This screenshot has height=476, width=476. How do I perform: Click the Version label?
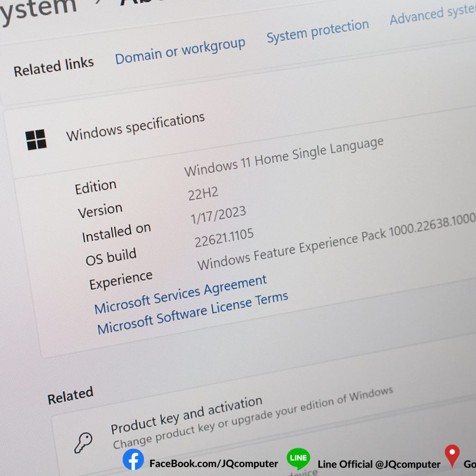pyautogui.click(x=100, y=210)
